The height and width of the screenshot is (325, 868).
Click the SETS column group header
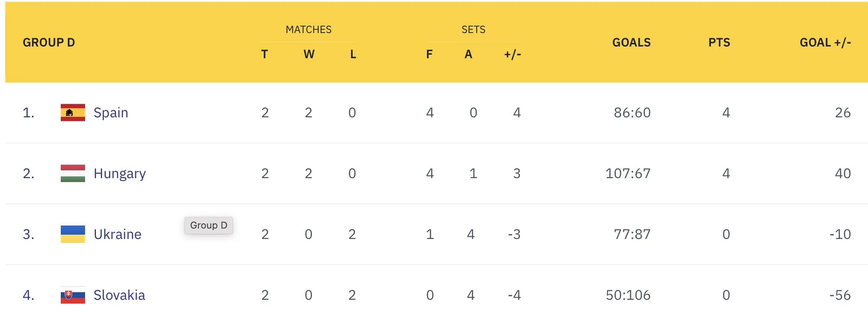click(473, 30)
